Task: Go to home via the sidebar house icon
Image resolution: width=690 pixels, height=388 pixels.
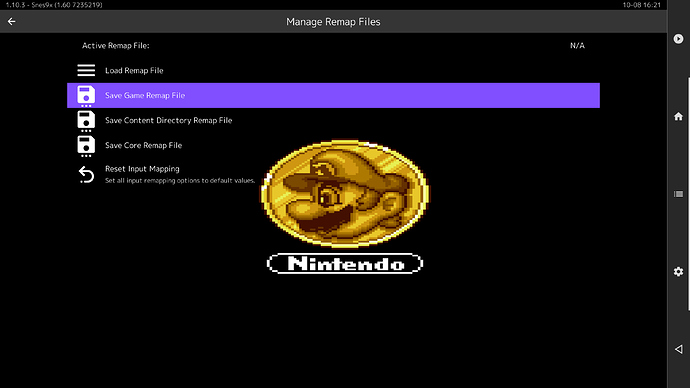Action: [x=678, y=116]
